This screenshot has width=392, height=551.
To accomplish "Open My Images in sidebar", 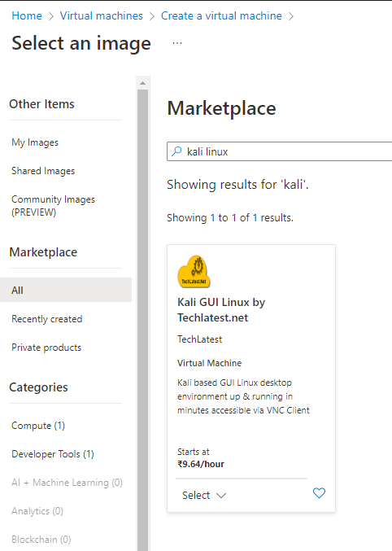I will coord(35,142).
